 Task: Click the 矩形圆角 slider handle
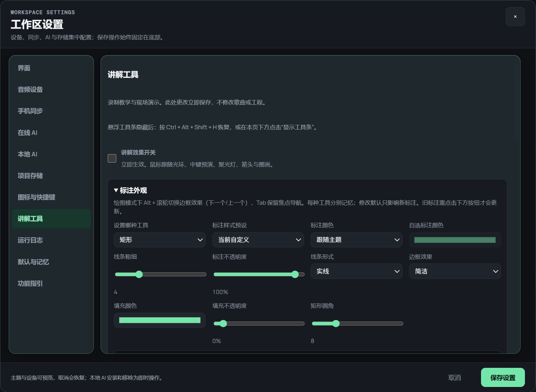pyautogui.click(x=336, y=324)
